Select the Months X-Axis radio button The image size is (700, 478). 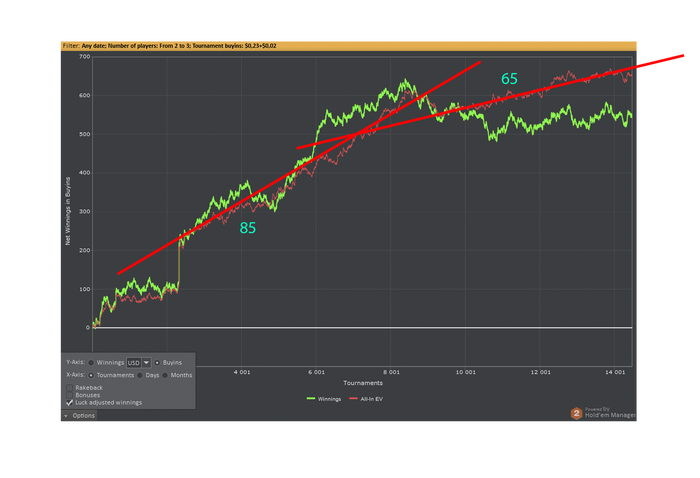[165, 375]
